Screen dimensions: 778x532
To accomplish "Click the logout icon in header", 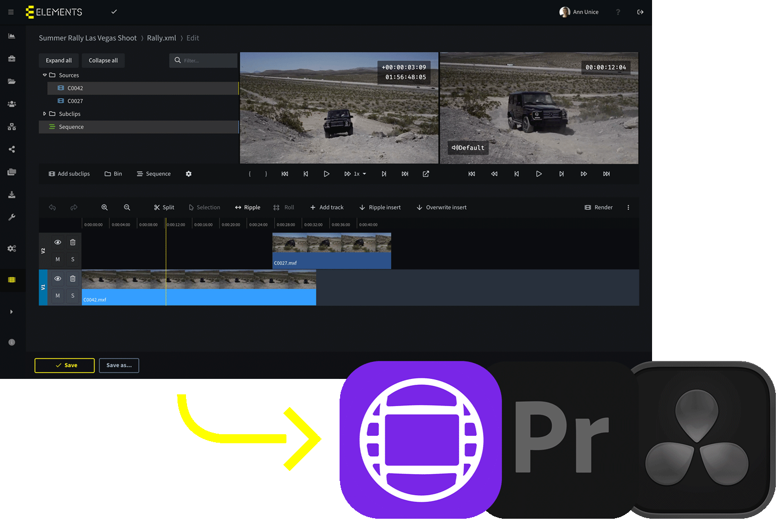I will click(640, 12).
